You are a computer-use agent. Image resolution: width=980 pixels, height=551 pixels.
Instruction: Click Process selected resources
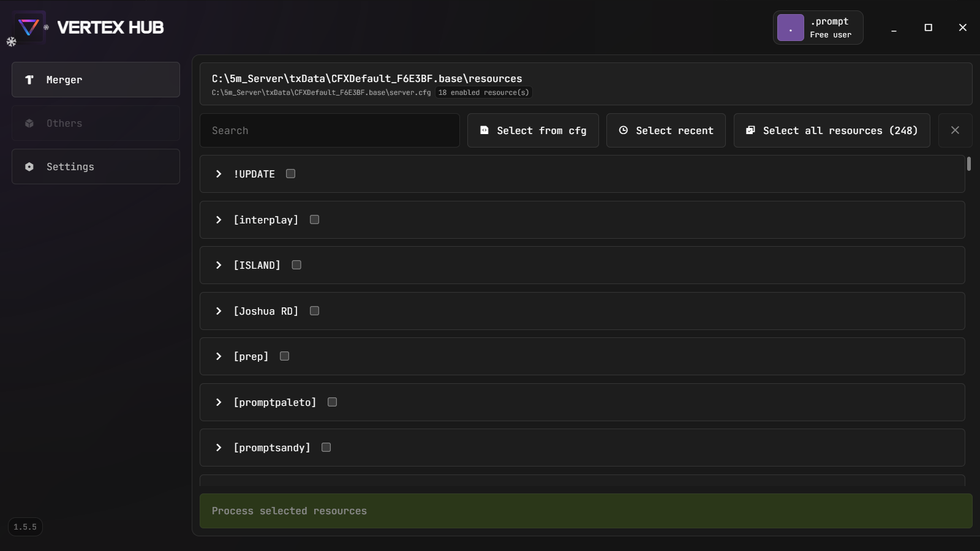tap(585, 511)
